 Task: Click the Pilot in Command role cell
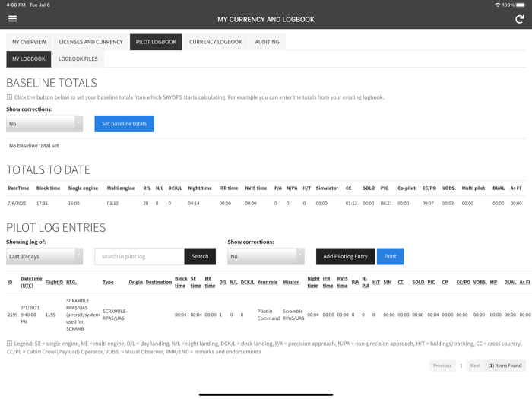pyautogui.click(x=268, y=315)
